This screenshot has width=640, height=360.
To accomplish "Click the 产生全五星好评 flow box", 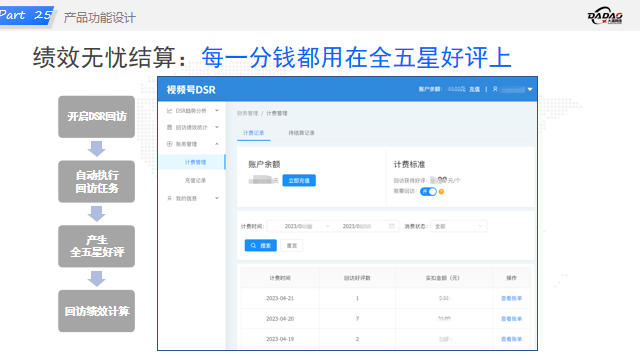I will 96,246.
